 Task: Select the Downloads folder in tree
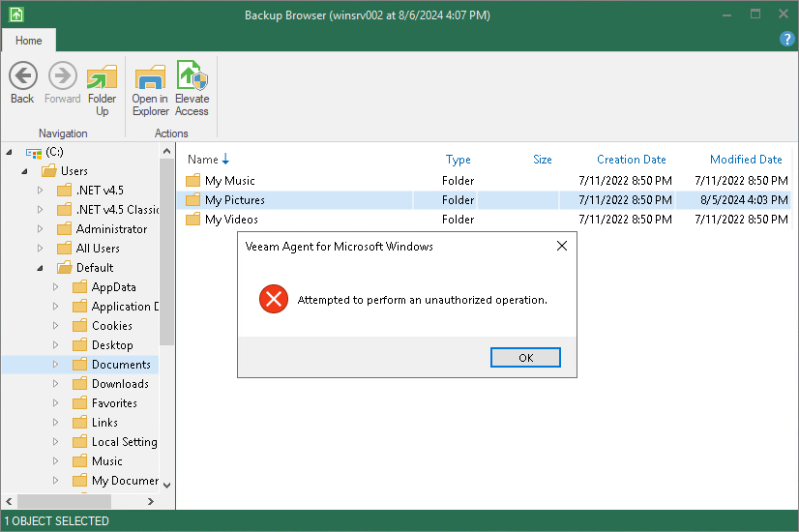point(120,384)
